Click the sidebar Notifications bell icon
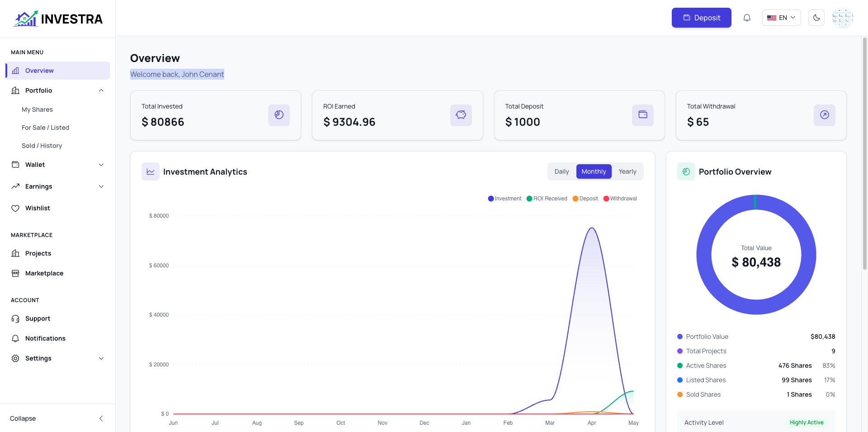This screenshot has width=868, height=432. pos(15,338)
